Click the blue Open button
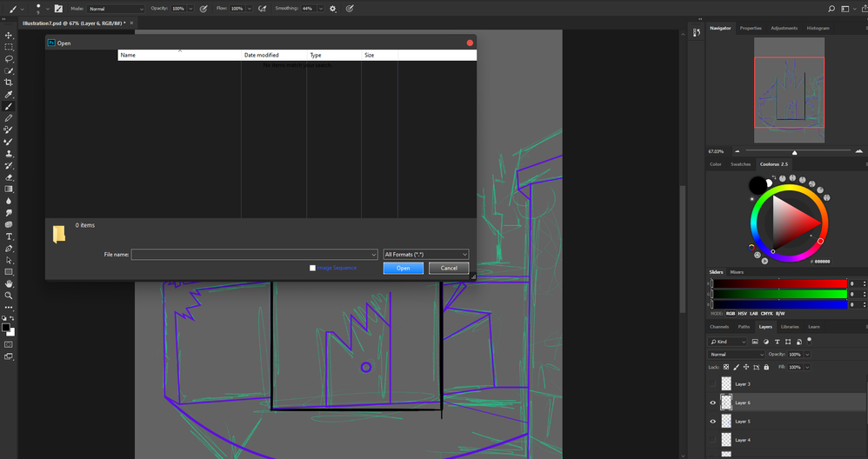Image resolution: width=868 pixels, height=459 pixels. (x=404, y=268)
